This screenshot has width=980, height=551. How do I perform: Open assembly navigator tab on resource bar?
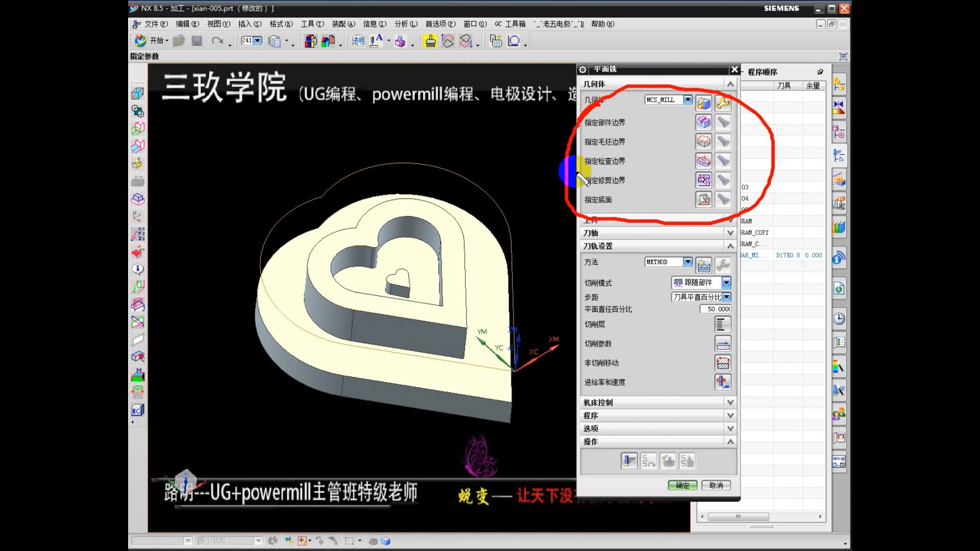tap(839, 84)
